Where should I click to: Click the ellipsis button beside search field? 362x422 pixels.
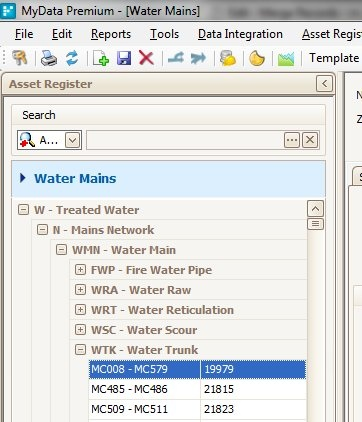[x=292, y=140]
